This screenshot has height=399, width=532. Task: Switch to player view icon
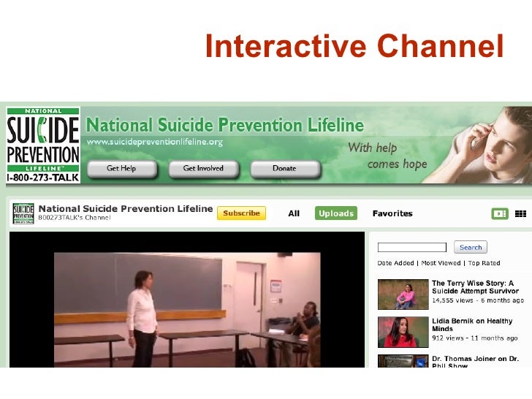[500, 213]
